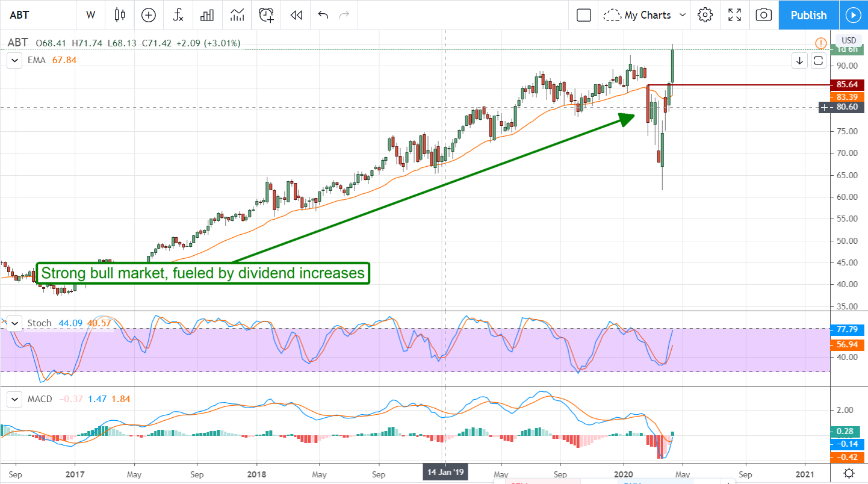The width and height of the screenshot is (868, 484).
Task: Take a snapshot with the camera icon
Action: tap(763, 15)
